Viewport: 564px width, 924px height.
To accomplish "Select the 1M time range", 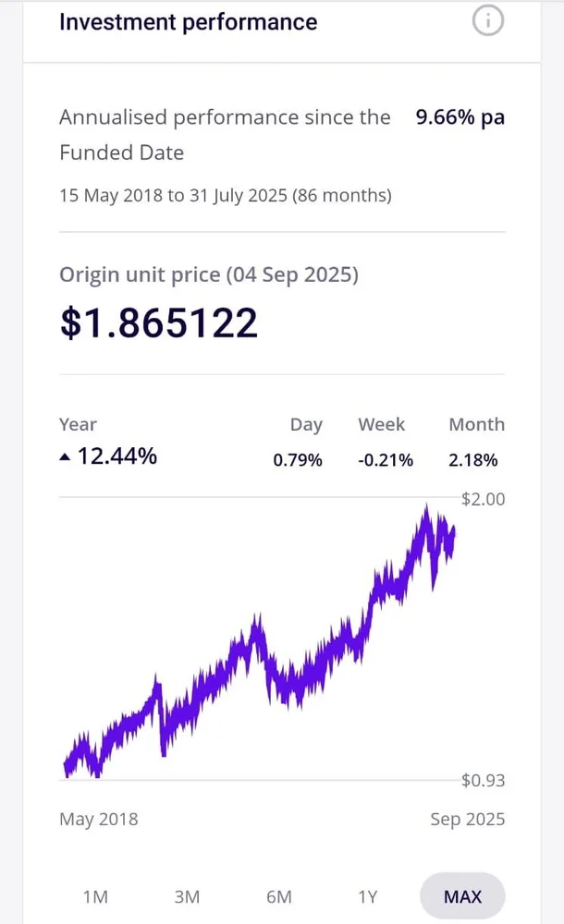I will (x=95, y=896).
